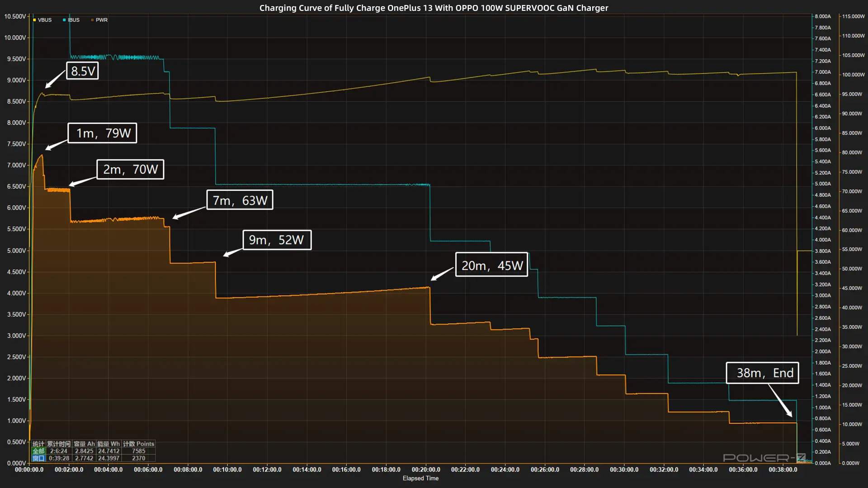Viewport: 868px width, 488px height.
Task: Click the 75.000W power axis label
Action: pyautogui.click(x=852, y=172)
